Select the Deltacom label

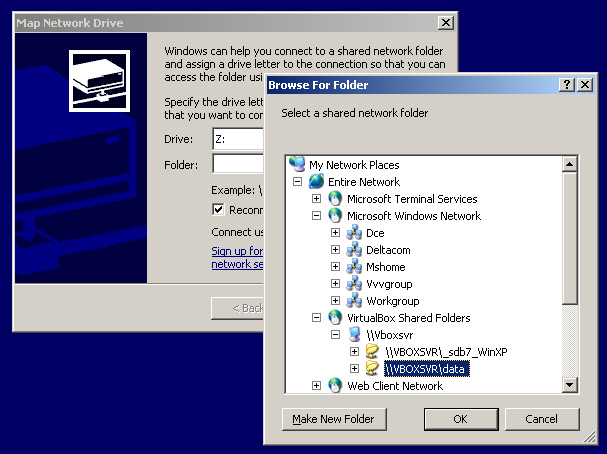(x=388, y=250)
